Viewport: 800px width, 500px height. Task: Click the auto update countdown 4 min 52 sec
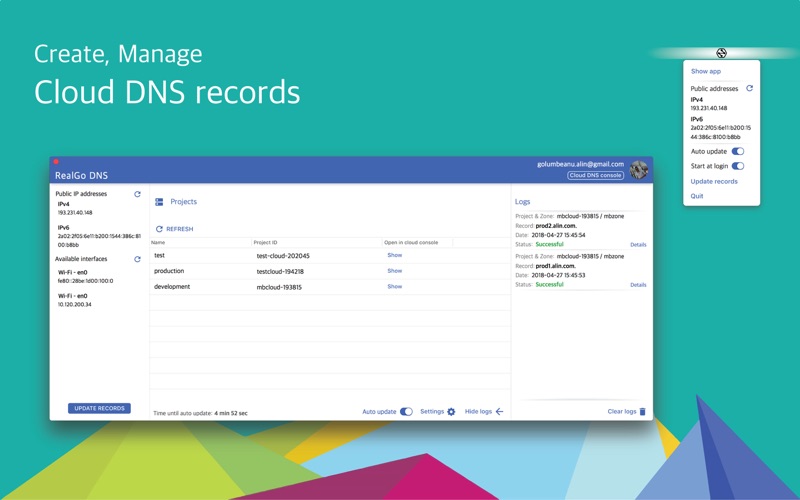click(x=231, y=413)
